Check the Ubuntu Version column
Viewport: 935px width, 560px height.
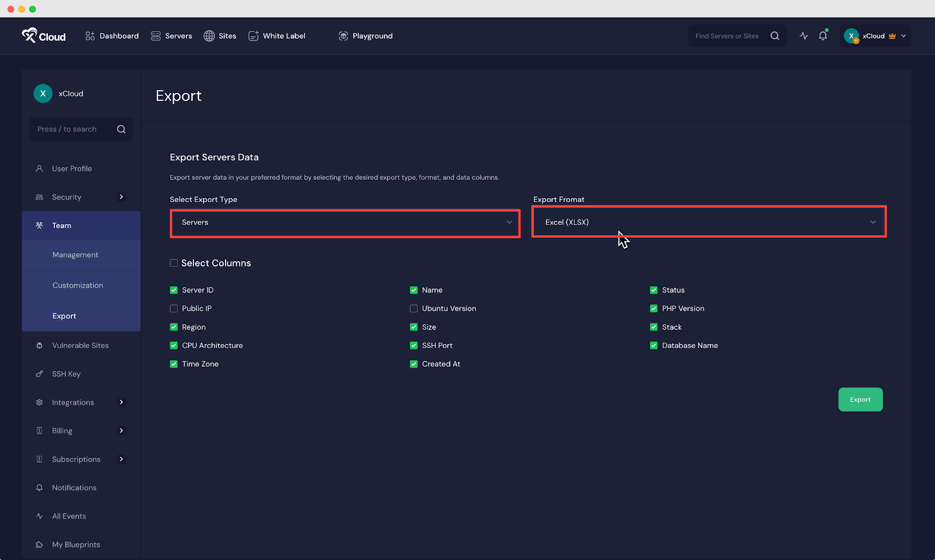414,308
